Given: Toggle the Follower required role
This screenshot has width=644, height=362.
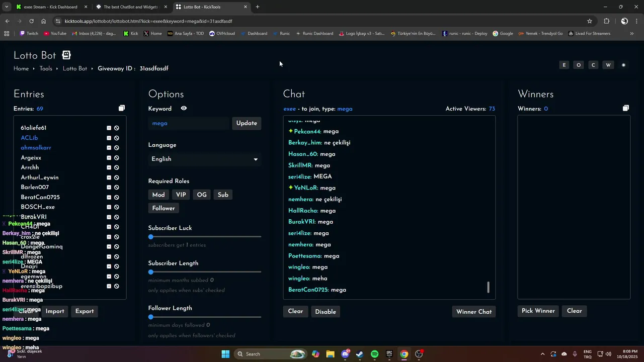Looking at the screenshot, I should point(164,208).
